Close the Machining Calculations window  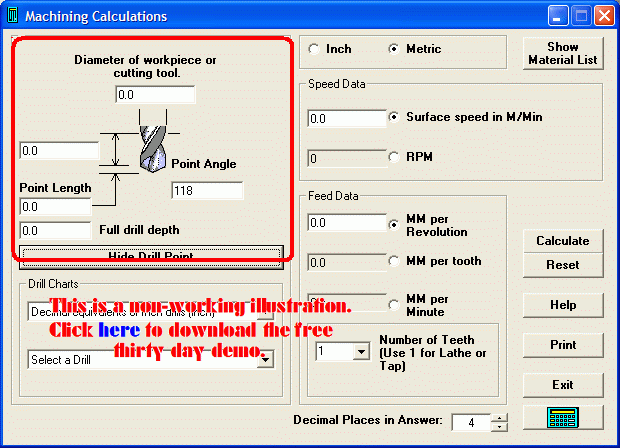(x=605, y=16)
